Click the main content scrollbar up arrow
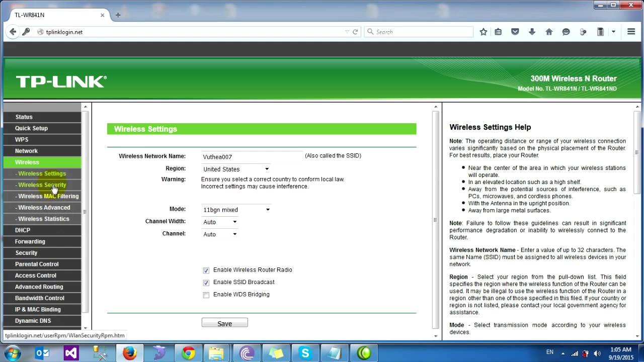644x362 pixels. [x=436, y=107]
